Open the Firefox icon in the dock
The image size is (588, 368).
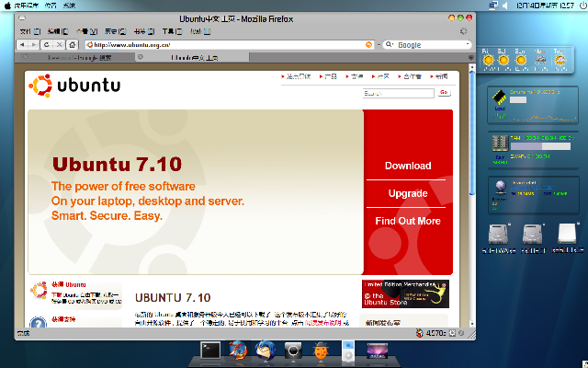pyautogui.click(x=238, y=351)
